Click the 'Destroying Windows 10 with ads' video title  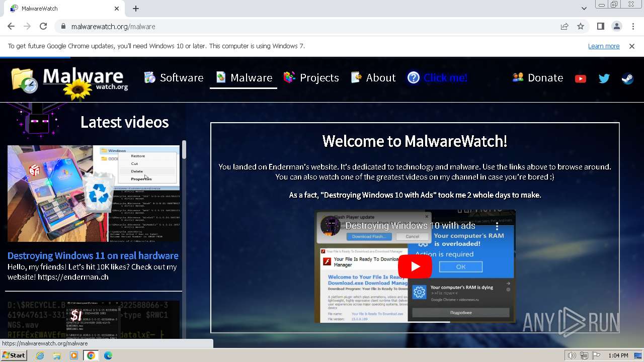click(x=410, y=226)
